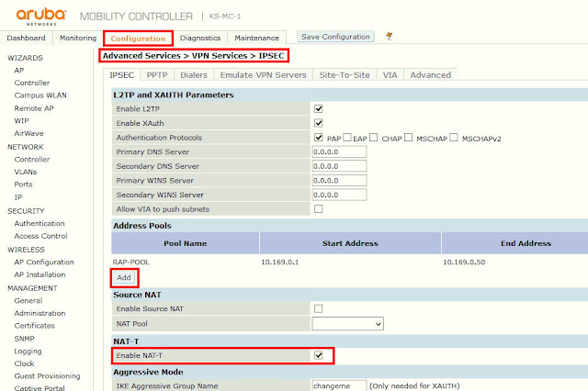Screen dimensions: 588x391
Task: Select the IPSEC sub-tab
Action: 121,75
